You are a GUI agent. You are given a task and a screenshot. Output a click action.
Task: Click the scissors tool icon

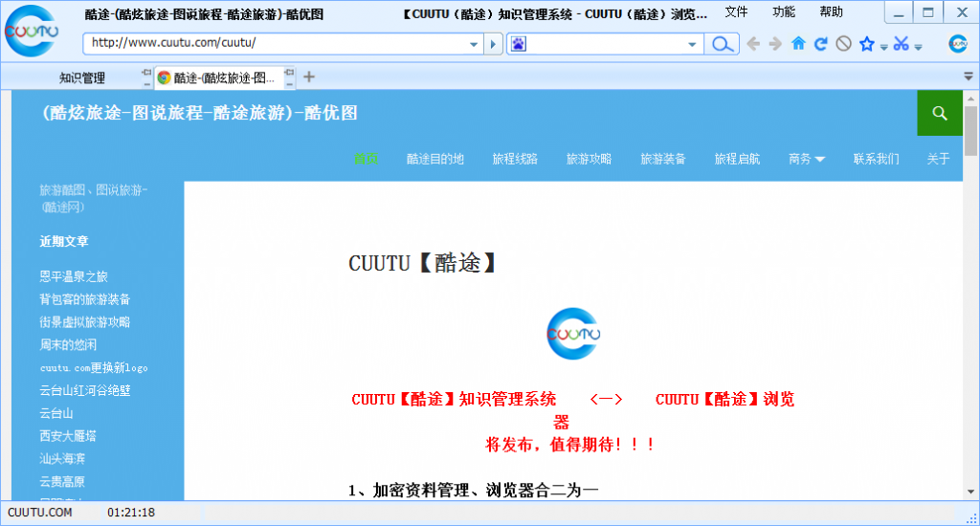tap(901, 44)
